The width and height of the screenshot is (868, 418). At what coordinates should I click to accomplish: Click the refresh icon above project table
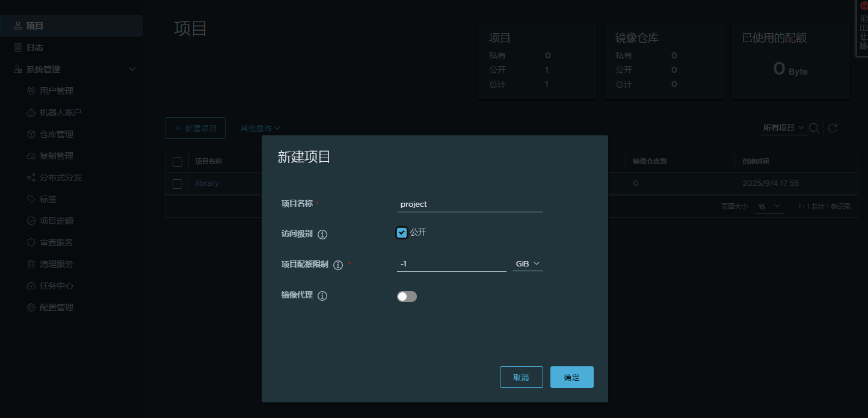pyautogui.click(x=833, y=128)
